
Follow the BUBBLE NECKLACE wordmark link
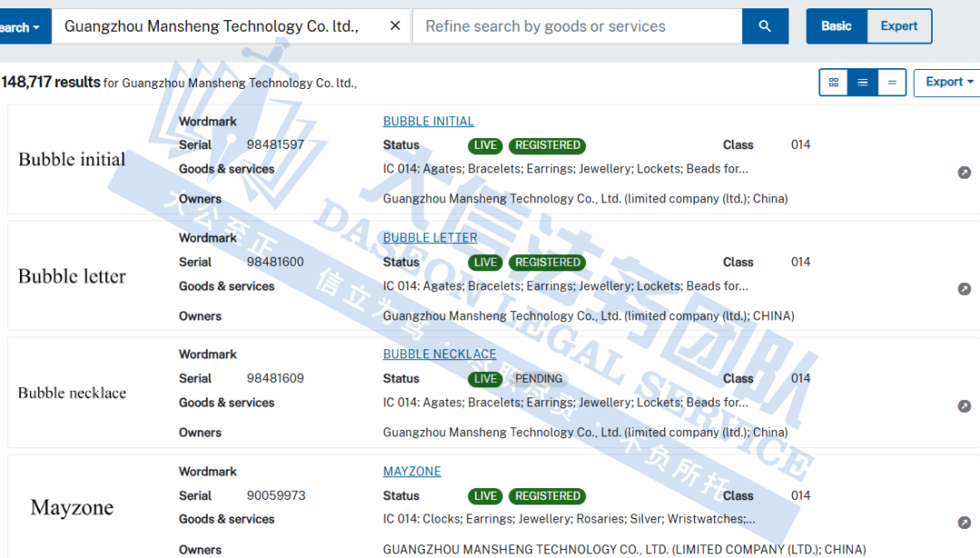tap(439, 354)
